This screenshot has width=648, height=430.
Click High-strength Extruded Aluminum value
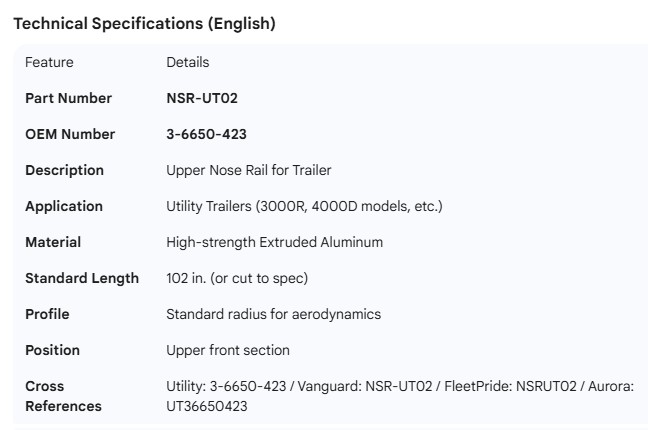click(274, 242)
